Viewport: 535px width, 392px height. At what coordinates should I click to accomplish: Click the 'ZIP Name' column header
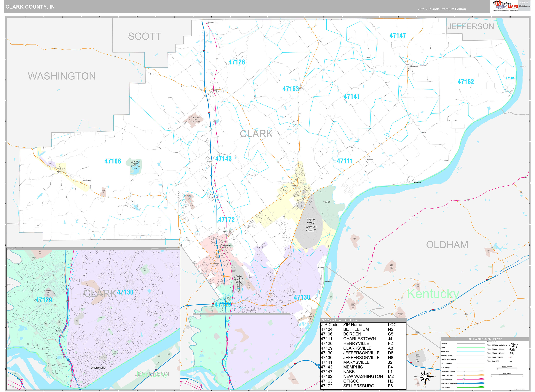(x=353, y=325)
